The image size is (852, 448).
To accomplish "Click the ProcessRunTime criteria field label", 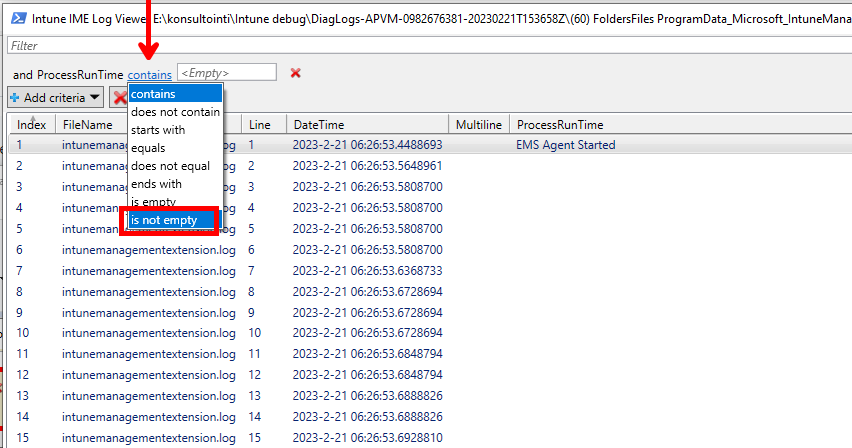I will coord(80,74).
